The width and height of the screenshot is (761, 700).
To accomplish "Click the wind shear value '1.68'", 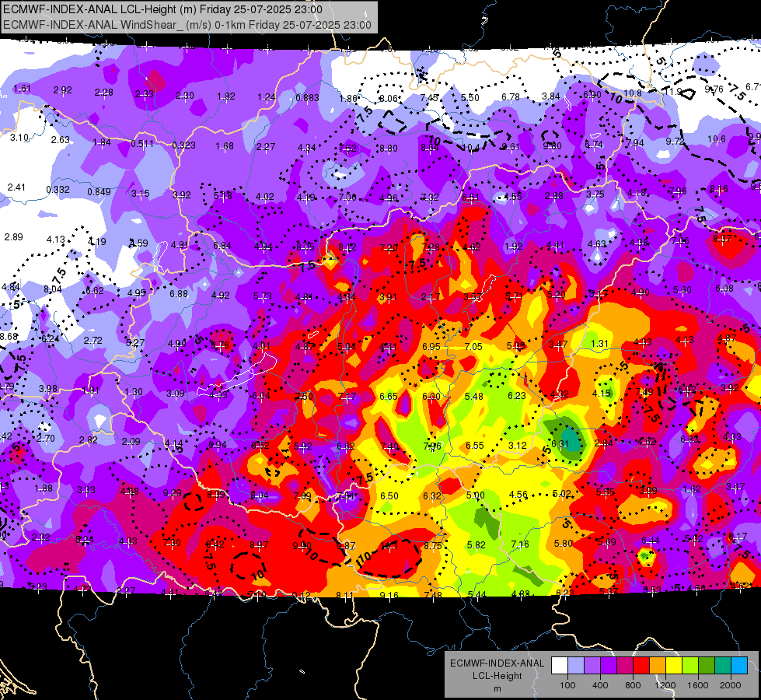I will click(x=225, y=146).
